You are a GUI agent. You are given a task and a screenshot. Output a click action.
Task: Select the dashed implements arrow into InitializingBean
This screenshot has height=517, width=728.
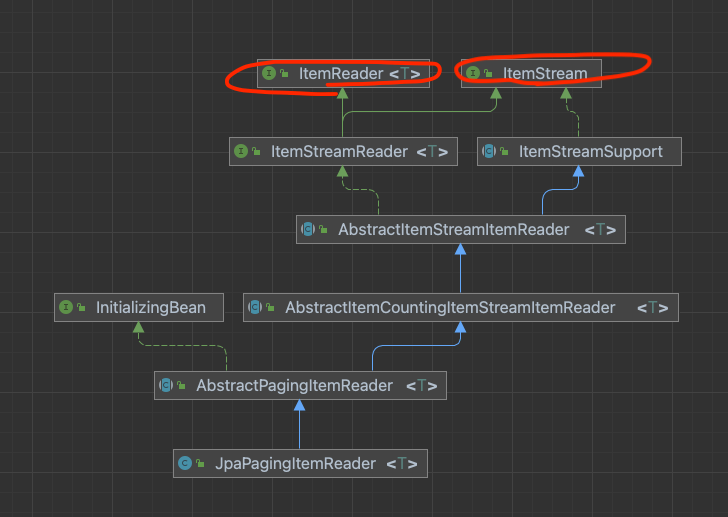click(x=182, y=346)
